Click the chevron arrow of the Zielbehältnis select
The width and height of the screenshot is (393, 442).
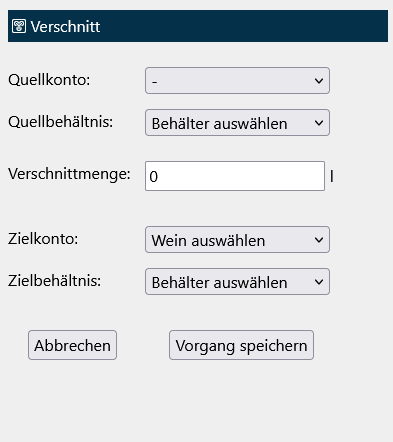[x=319, y=282]
